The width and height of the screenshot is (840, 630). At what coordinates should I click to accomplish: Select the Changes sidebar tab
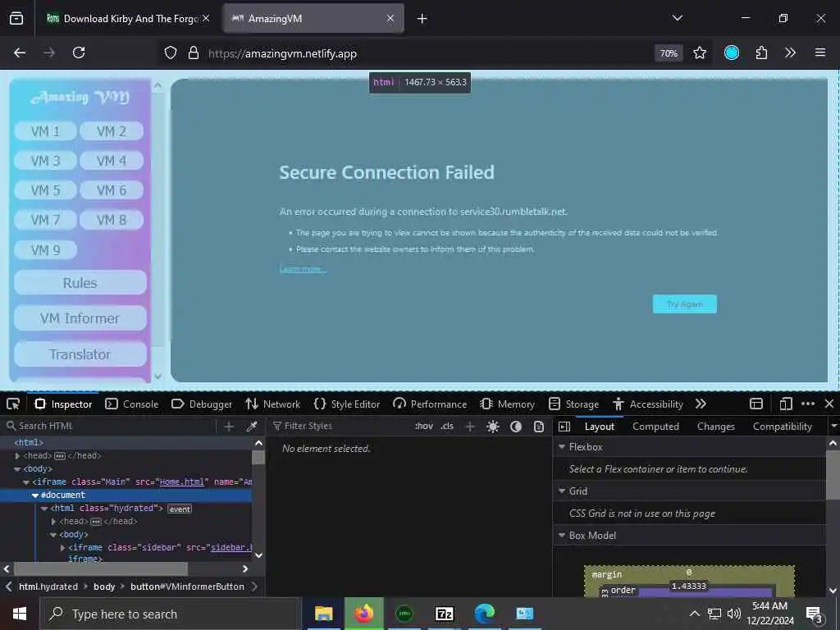pyautogui.click(x=715, y=427)
